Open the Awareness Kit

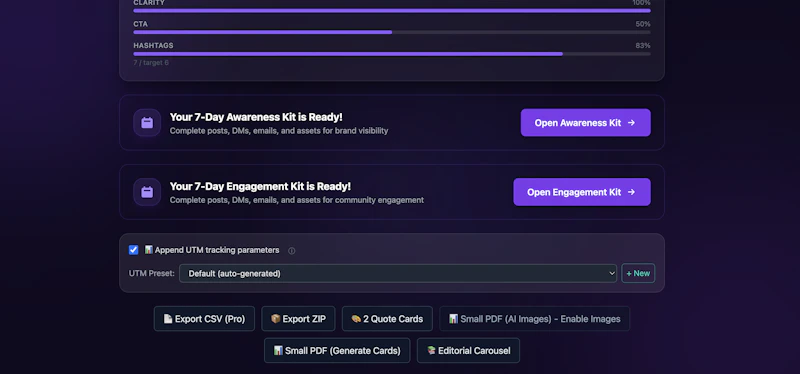(x=585, y=122)
